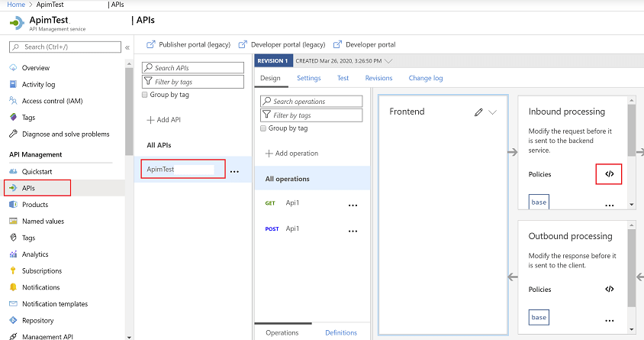This screenshot has width=644, height=340.
Task: Open the new Developer portal link
Action: pyautogui.click(x=365, y=44)
